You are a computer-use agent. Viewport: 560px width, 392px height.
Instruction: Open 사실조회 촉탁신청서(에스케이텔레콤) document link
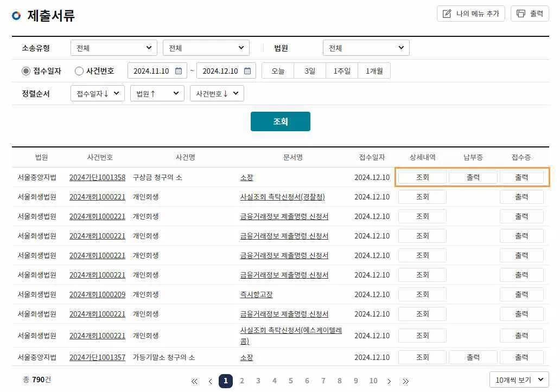point(291,336)
